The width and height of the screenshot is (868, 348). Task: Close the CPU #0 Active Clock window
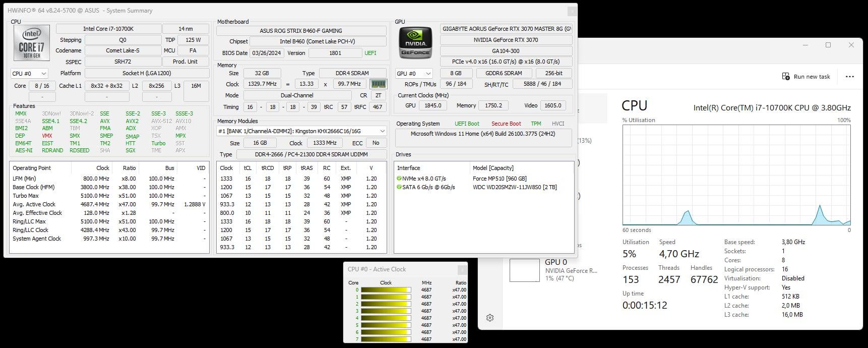462,269
